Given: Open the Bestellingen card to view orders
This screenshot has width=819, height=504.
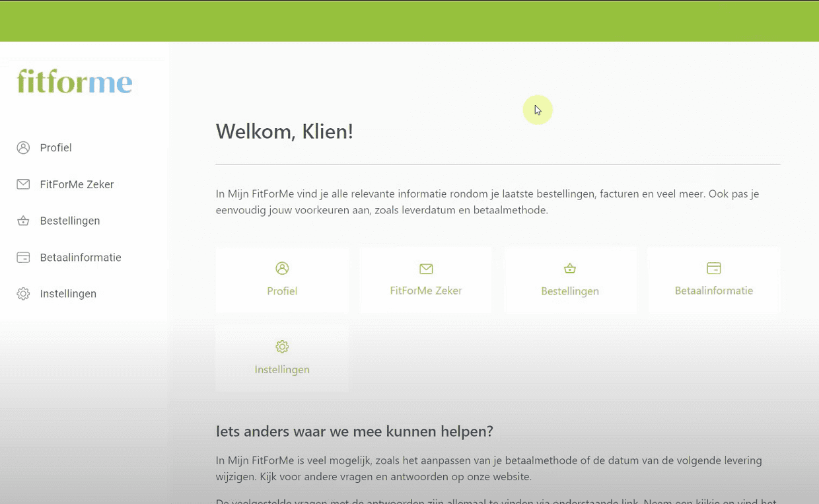Looking at the screenshot, I should 570,279.
